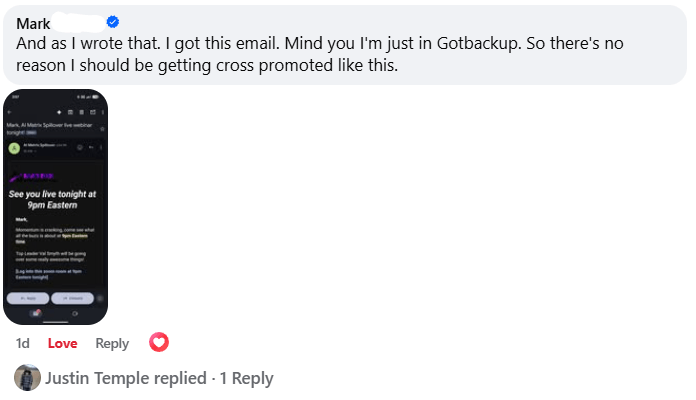This screenshot has width=696, height=400.
Task: Click the '1 Reply' count text
Action: click(246, 378)
